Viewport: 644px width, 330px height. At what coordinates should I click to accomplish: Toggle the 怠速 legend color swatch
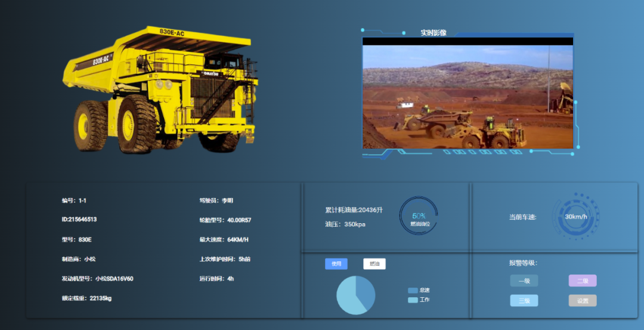click(x=413, y=290)
